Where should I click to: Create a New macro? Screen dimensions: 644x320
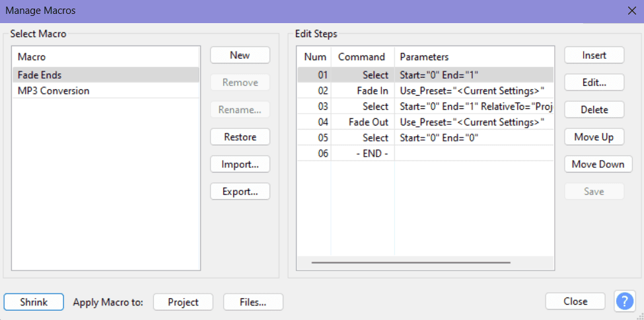click(240, 56)
